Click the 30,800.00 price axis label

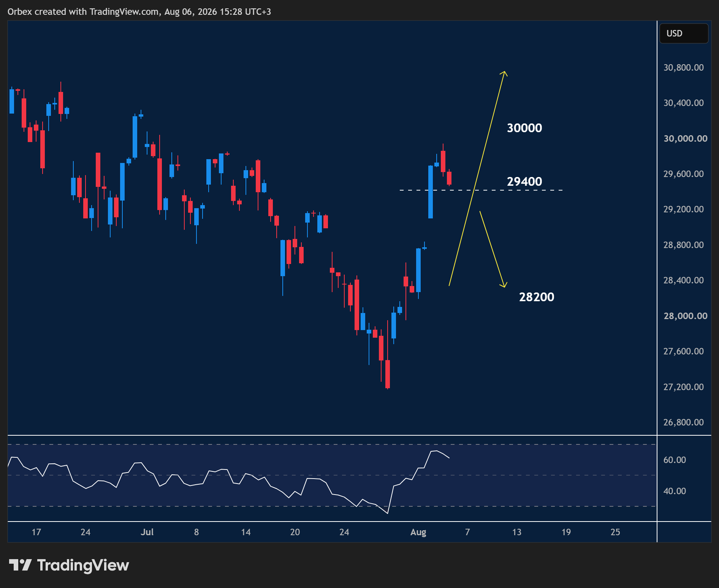coord(683,68)
